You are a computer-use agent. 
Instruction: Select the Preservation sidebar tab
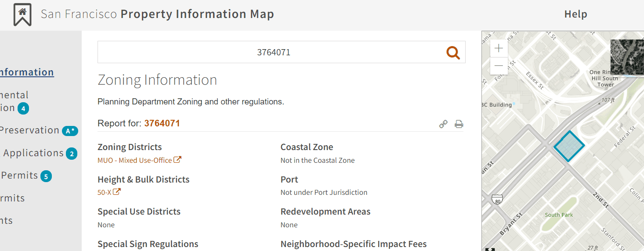[30, 130]
